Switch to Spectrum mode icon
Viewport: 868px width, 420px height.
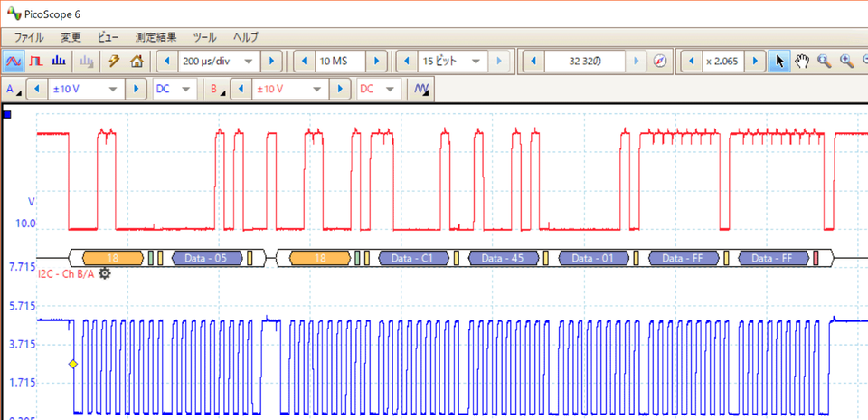coord(59,62)
